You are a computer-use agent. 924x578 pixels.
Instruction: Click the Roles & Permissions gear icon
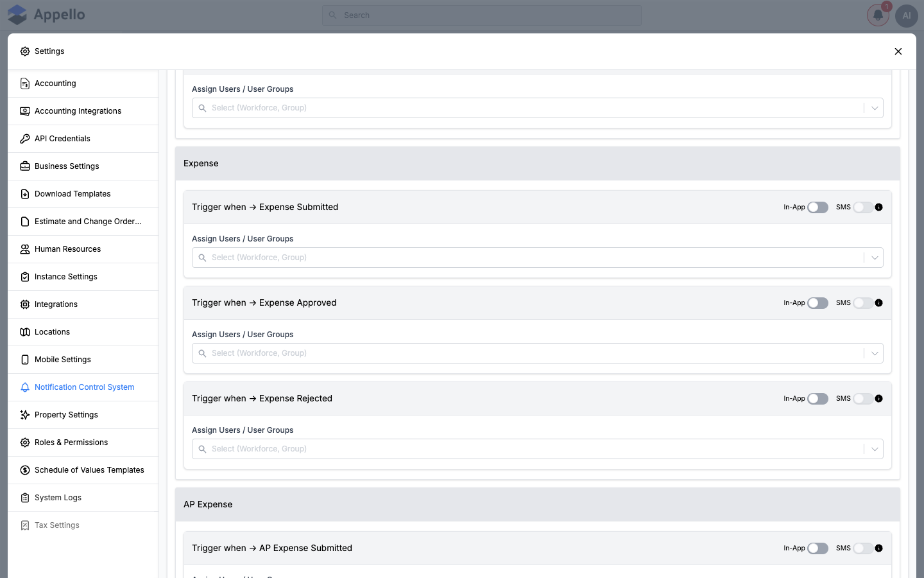click(x=25, y=442)
